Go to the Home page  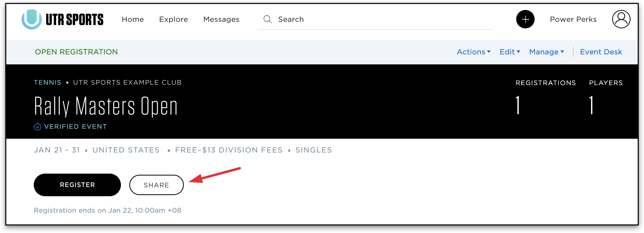tap(133, 19)
